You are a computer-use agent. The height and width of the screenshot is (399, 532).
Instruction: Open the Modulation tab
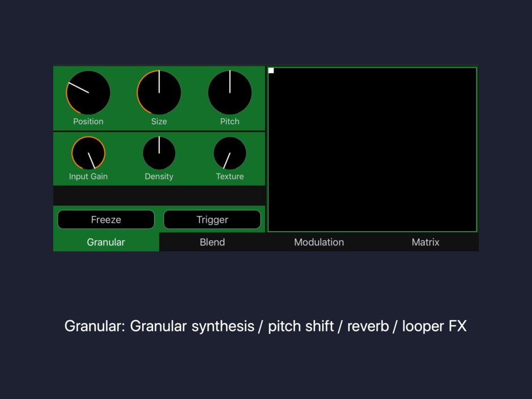pyautogui.click(x=319, y=242)
